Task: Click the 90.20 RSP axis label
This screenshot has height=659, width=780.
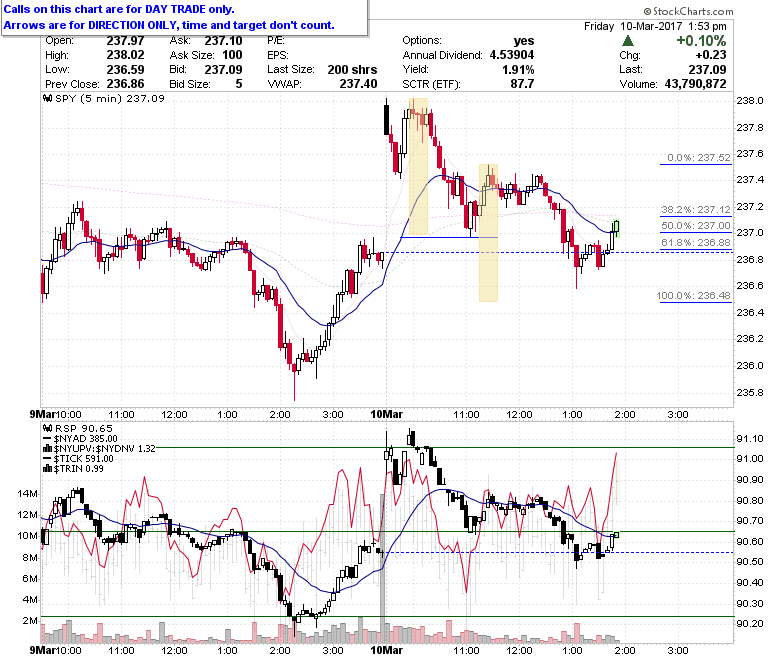Action: (750, 623)
